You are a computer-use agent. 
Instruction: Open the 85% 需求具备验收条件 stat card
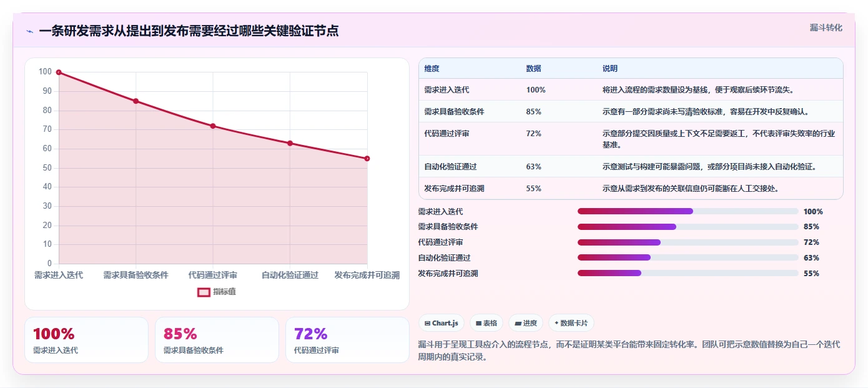point(217,340)
